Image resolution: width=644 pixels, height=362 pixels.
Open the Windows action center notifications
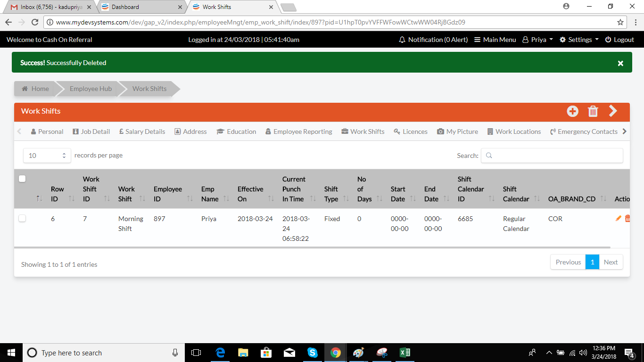pyautogui.click(x=629, y=353)
